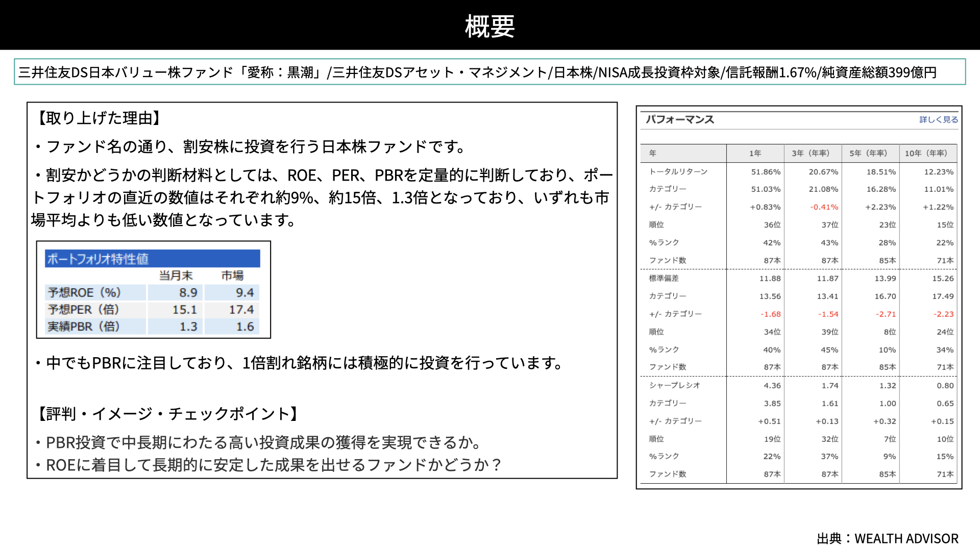This screenshot has height=551, width=980.
Task: Click the 9% Sharpe percent rank value
Action: pyautogui.click(x=890, y=457)
